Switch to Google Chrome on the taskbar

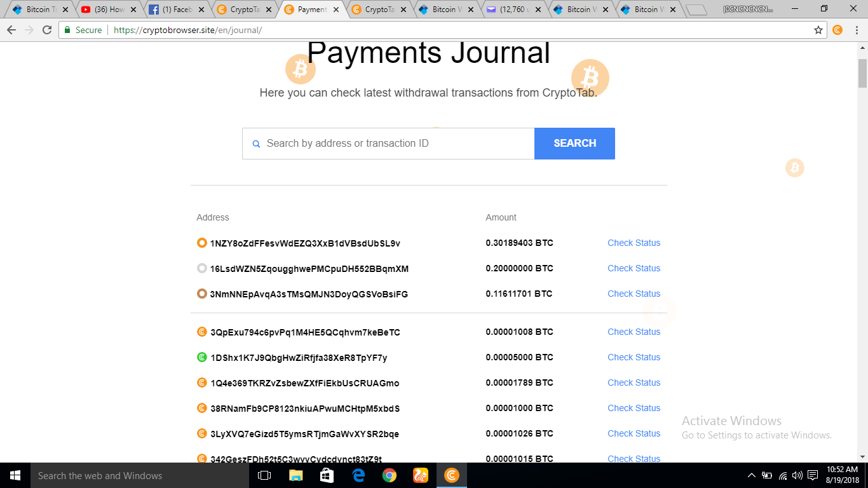click(x=390, y=475)
